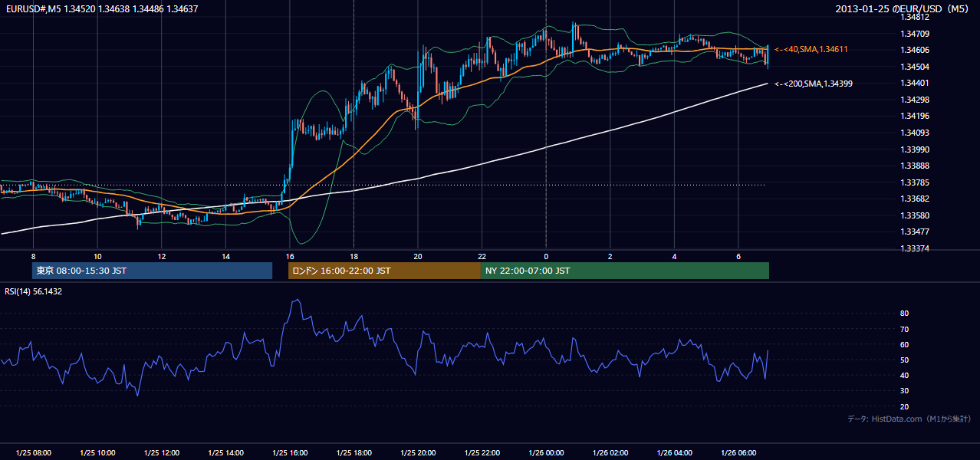The height and width of the screenshot is (460, 980).
Task: Click the bottom time label 1/26 06:00
Action: tap(738, 453)
